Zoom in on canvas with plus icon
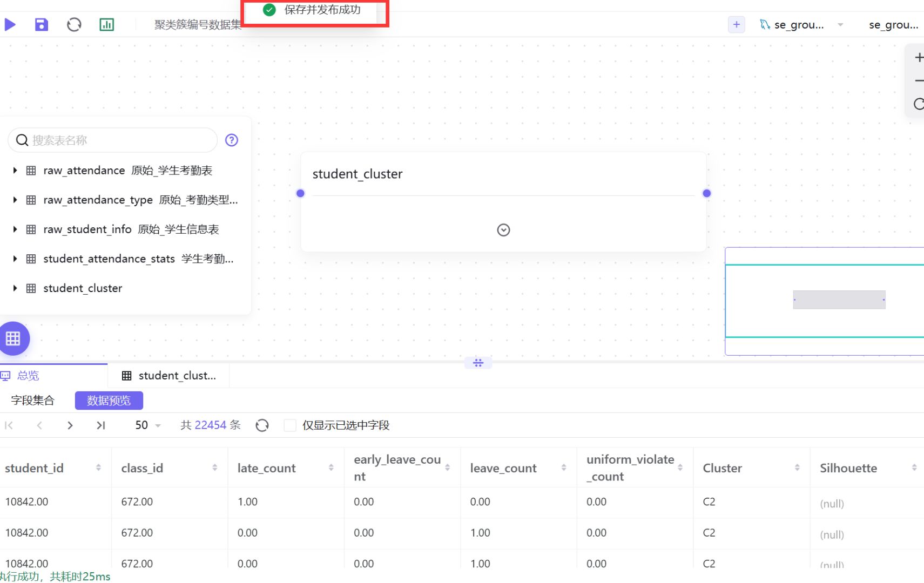924x583 pixels. tap(918, 57)
